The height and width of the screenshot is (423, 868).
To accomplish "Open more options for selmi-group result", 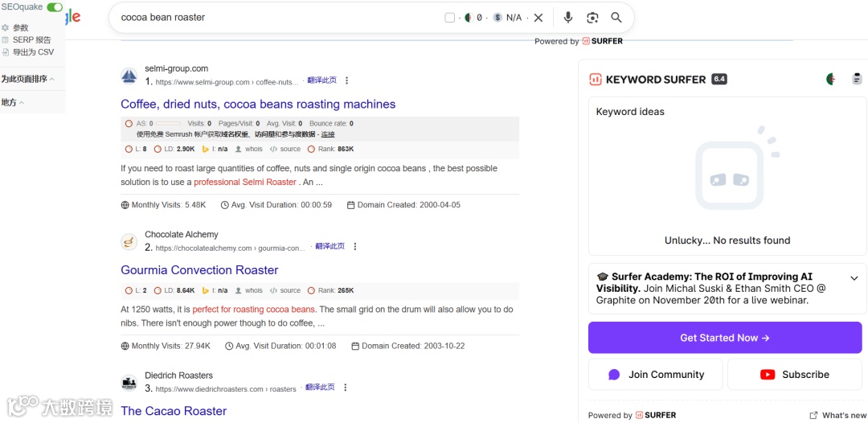I will 347,80.
